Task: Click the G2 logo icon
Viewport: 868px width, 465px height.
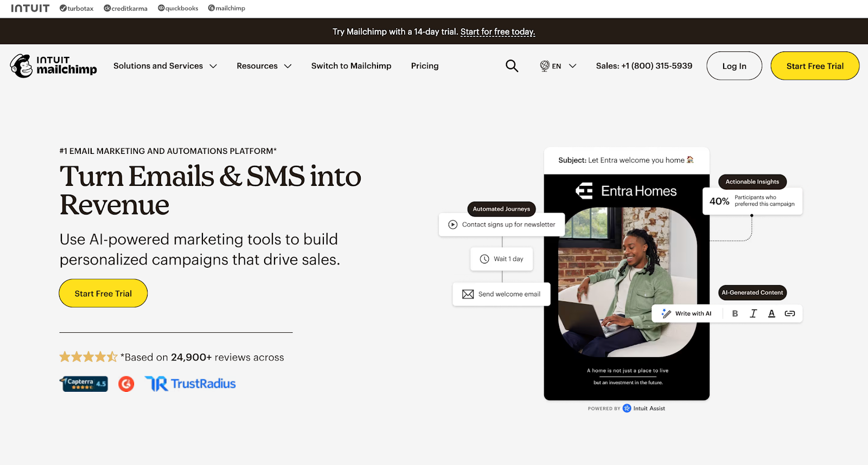Action: 126,384
